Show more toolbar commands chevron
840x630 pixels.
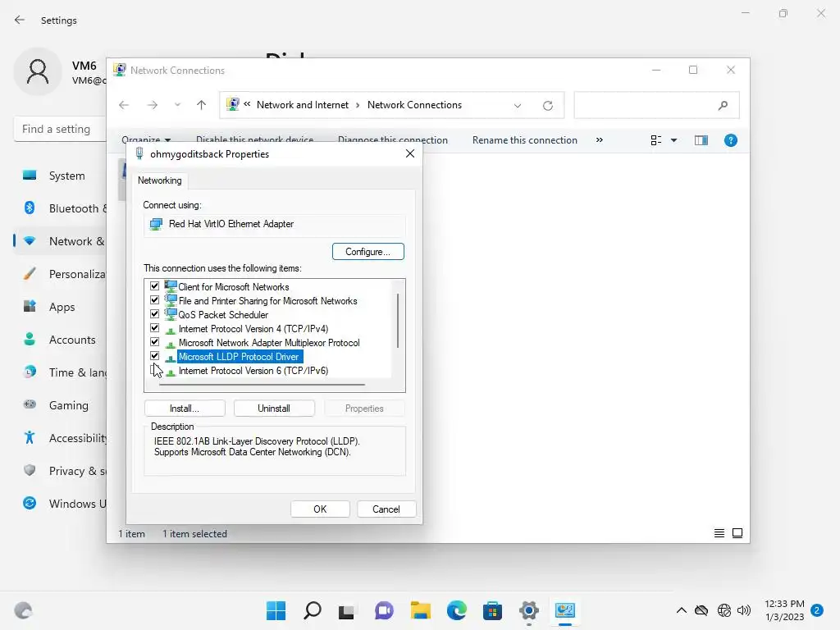[600, 139]
